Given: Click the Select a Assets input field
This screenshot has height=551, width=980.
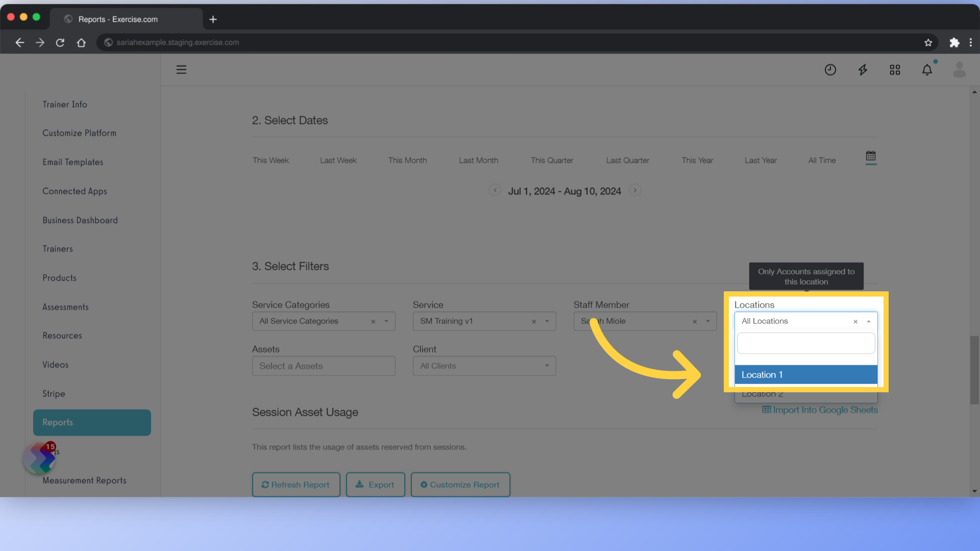Looking at the screenshot, I should 324,366.
